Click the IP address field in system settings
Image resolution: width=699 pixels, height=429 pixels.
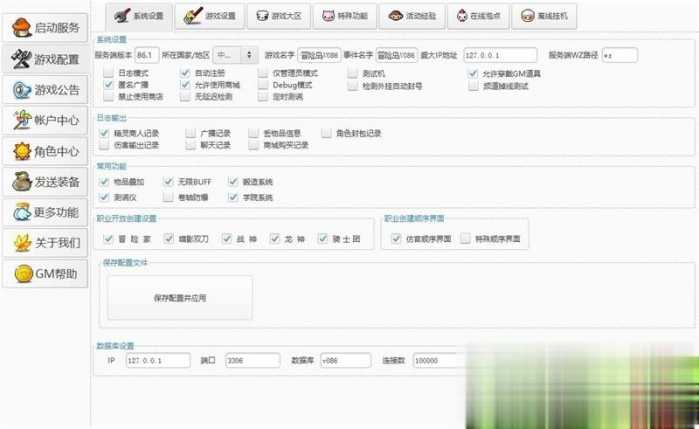coord(500,55)
